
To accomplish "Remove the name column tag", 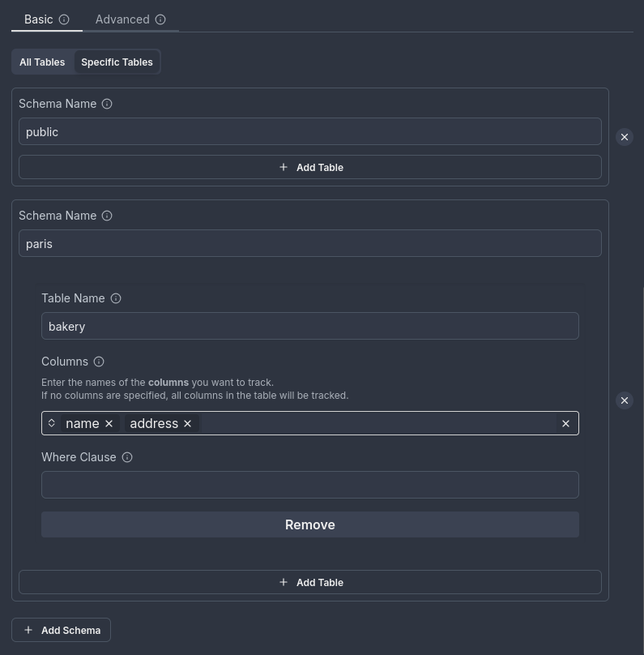I will 109,423.
